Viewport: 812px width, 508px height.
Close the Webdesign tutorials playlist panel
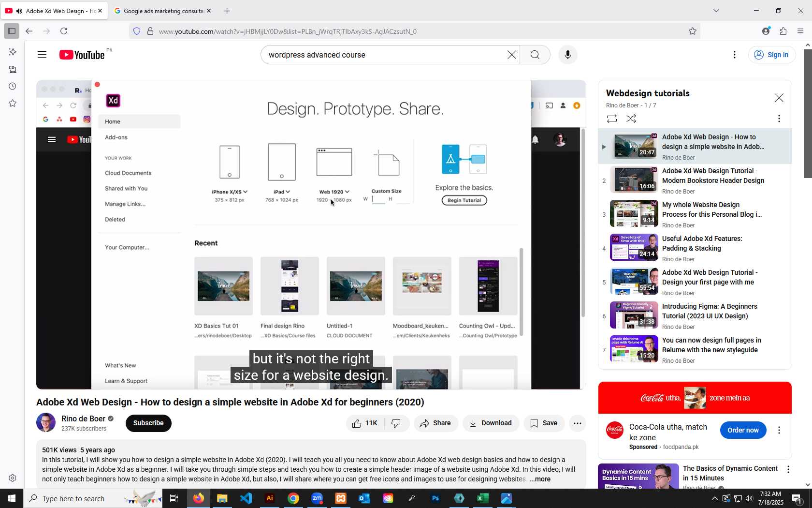(779, 98)
